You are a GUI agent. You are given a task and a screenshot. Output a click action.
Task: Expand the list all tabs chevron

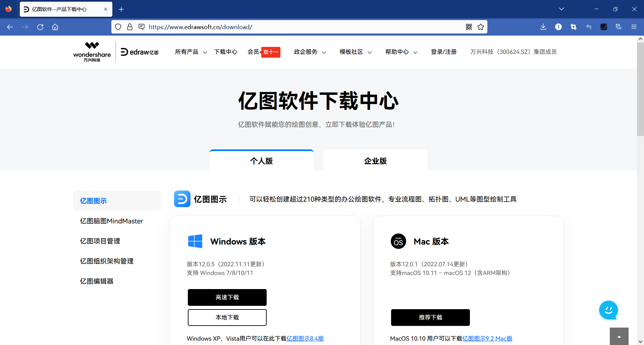(x=561, y=9)
